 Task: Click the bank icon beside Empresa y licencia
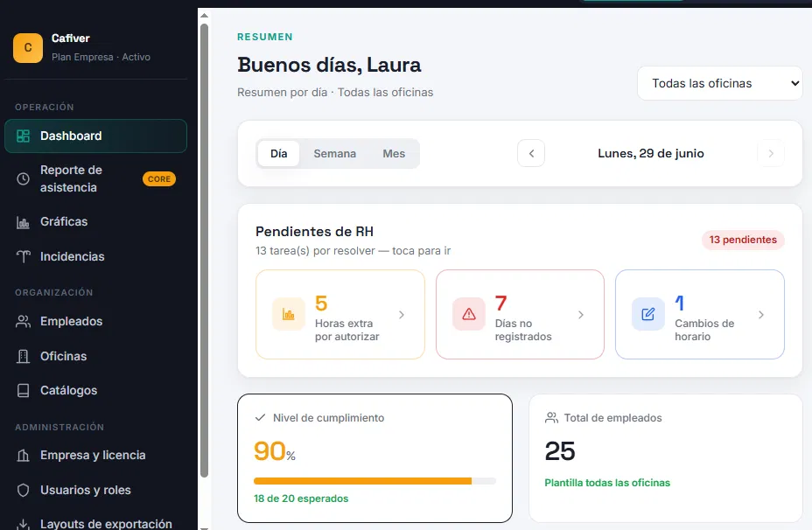(x=24, y=456)
